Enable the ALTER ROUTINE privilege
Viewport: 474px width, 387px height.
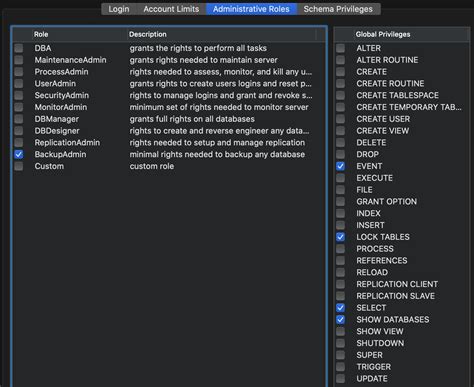[340, 60]
